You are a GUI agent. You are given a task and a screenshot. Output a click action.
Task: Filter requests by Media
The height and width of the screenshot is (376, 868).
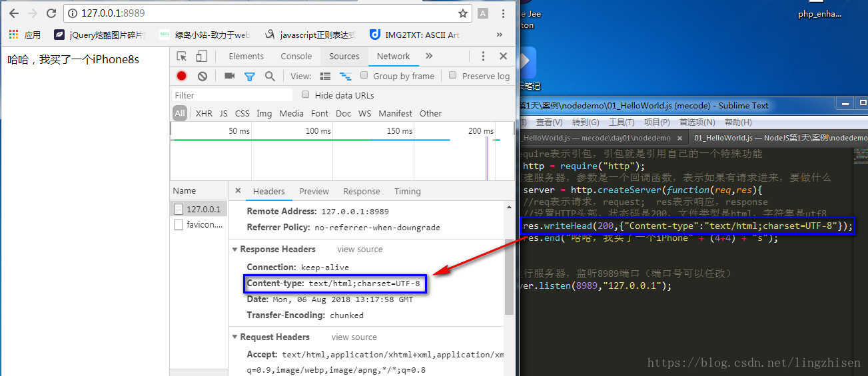(291, 113)
